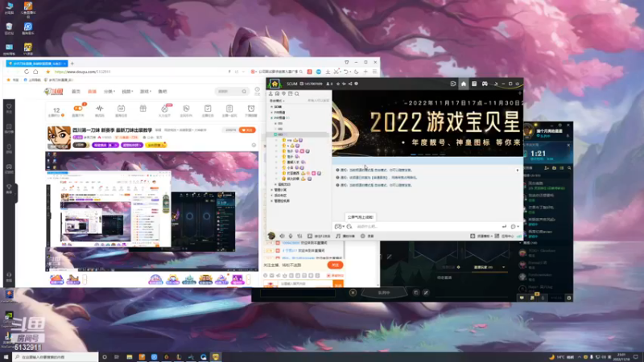
Task: Click the waveform icon in Douyu streamer toolbar
Action: click(99, 110)
